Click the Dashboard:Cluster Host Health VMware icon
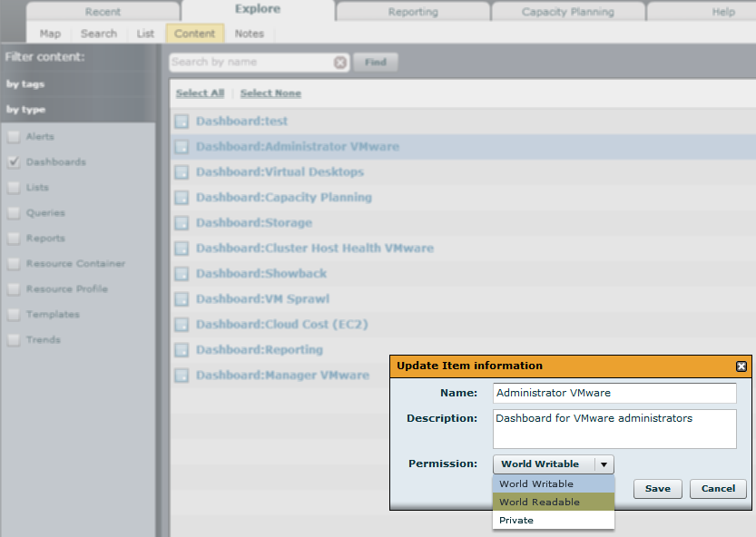The width and height of the screenshot is (756, 537). point(180,248)
